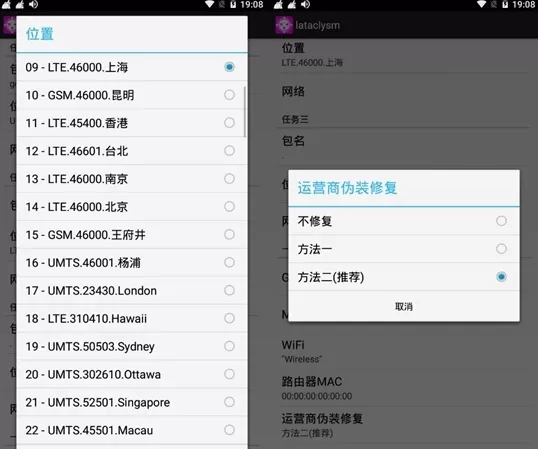
Task: Pick 20 - UMTS.302610.Ottawa location
Action: click(132, 374)
